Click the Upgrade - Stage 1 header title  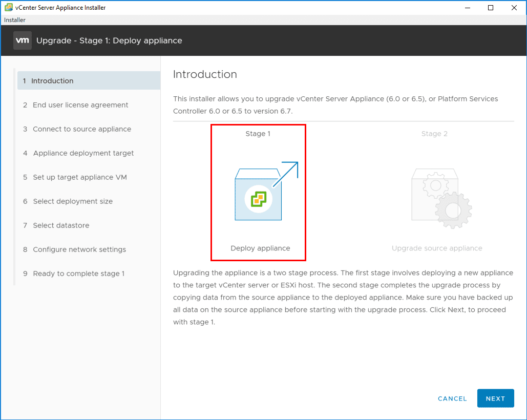(109, 40)
